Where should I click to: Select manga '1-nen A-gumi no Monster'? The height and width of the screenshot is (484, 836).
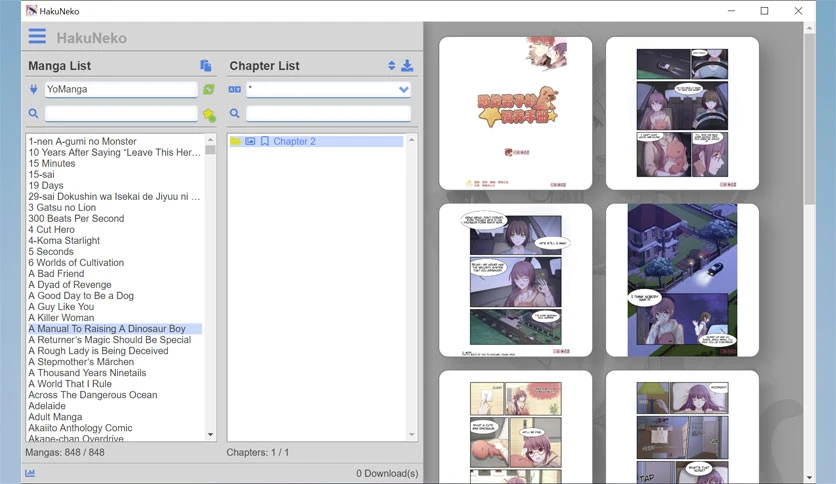(82, 141)
